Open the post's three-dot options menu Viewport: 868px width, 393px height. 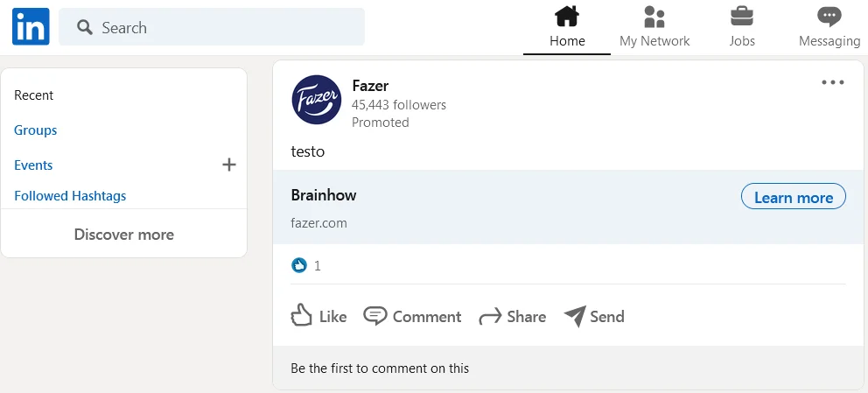832,83
